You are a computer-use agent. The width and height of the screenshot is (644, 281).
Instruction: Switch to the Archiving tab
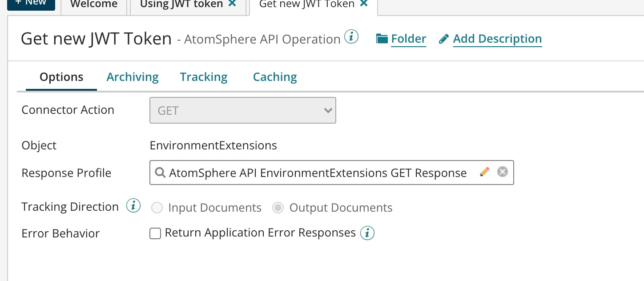click(132, 76)
